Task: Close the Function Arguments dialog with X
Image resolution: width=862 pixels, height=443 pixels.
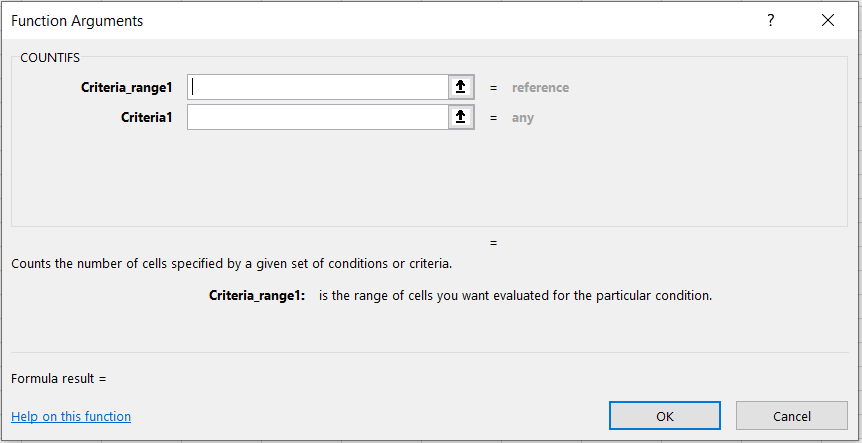Action: tap(827, 20)
